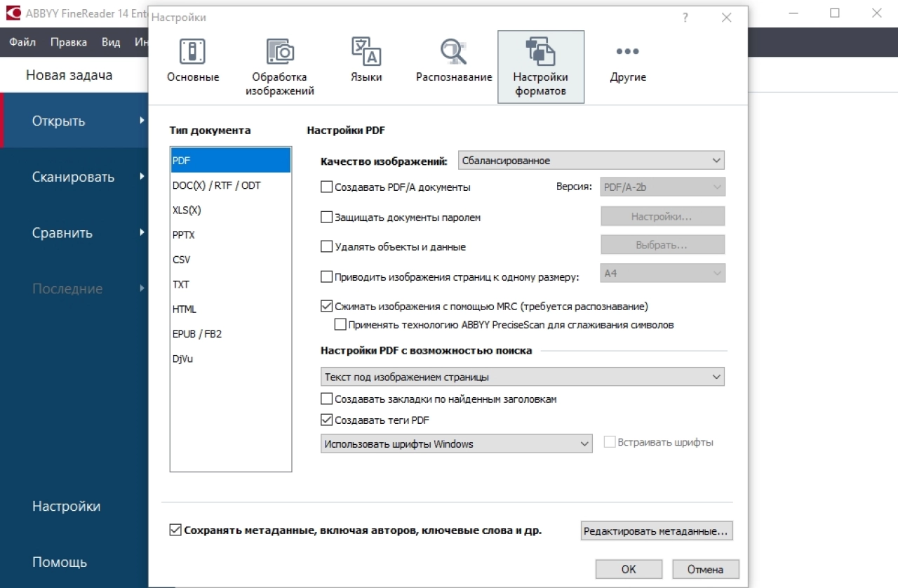Click Редактировать метаданные button
Screen dimensions: 898x588
pos(657,531)
